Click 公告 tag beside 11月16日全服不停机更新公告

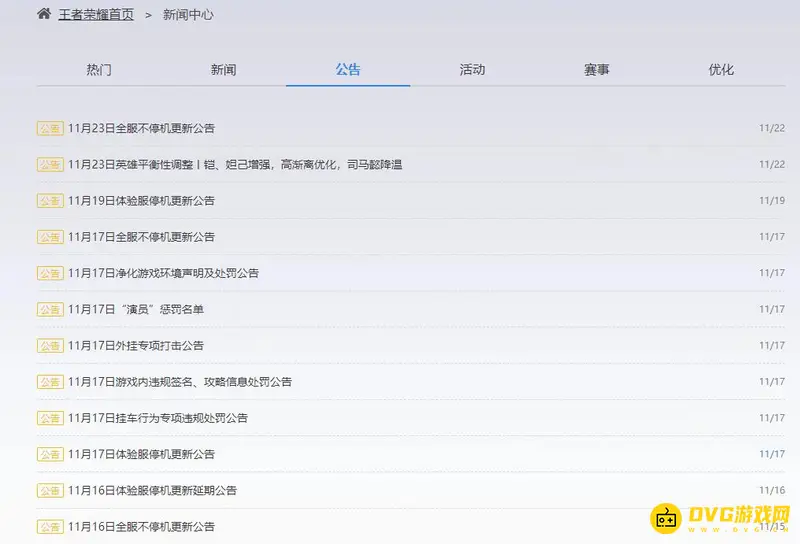(x=50, y=527)
